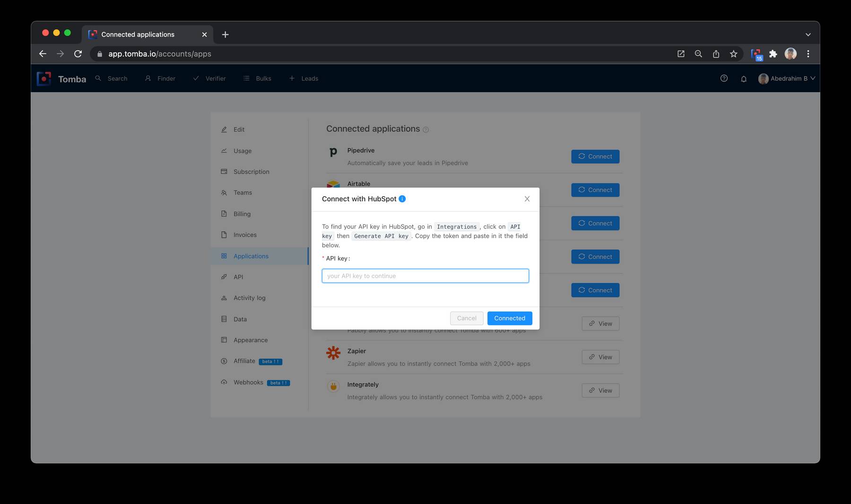Reload the current page
Screen dimensions: 851x504
point(78,54)
